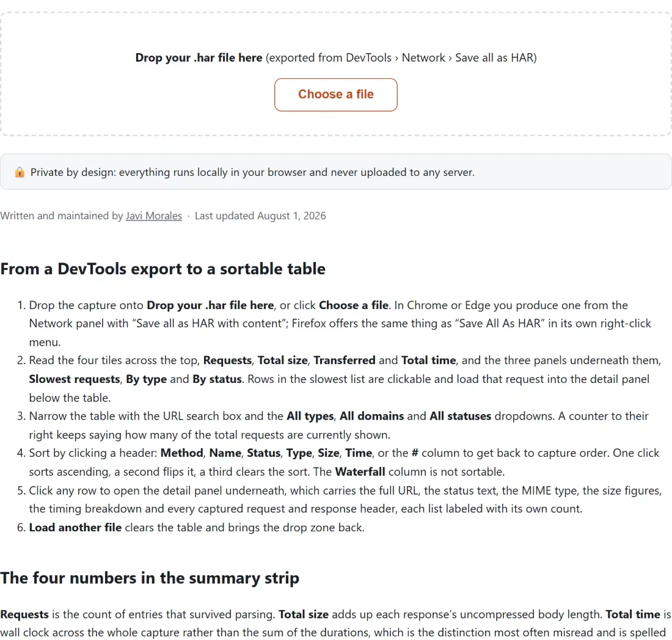Click the 'From a DevTools export' heading

point(163,269)
